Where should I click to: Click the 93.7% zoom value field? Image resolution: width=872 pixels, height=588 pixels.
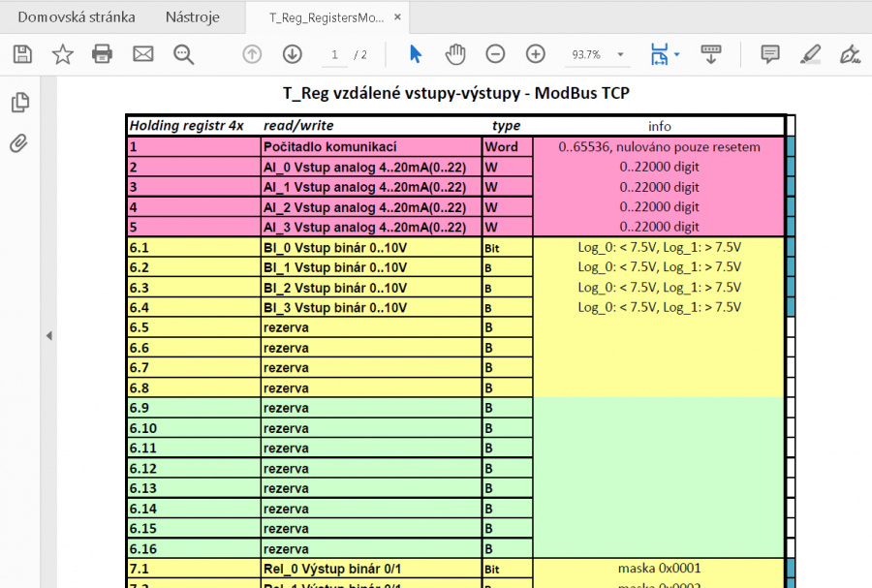click(x=586, y=54)
